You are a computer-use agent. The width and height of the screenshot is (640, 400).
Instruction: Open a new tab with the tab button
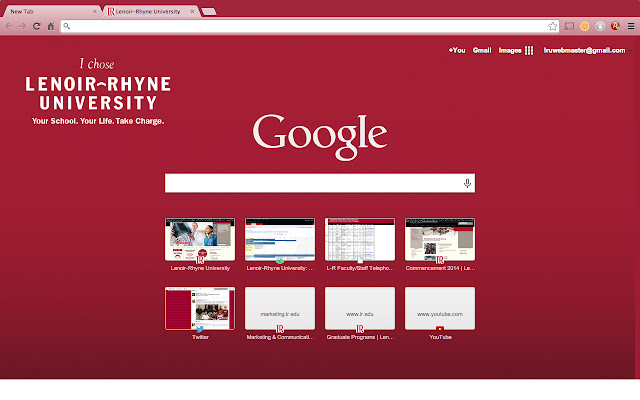pyautogui.click(x=209, y=11)
